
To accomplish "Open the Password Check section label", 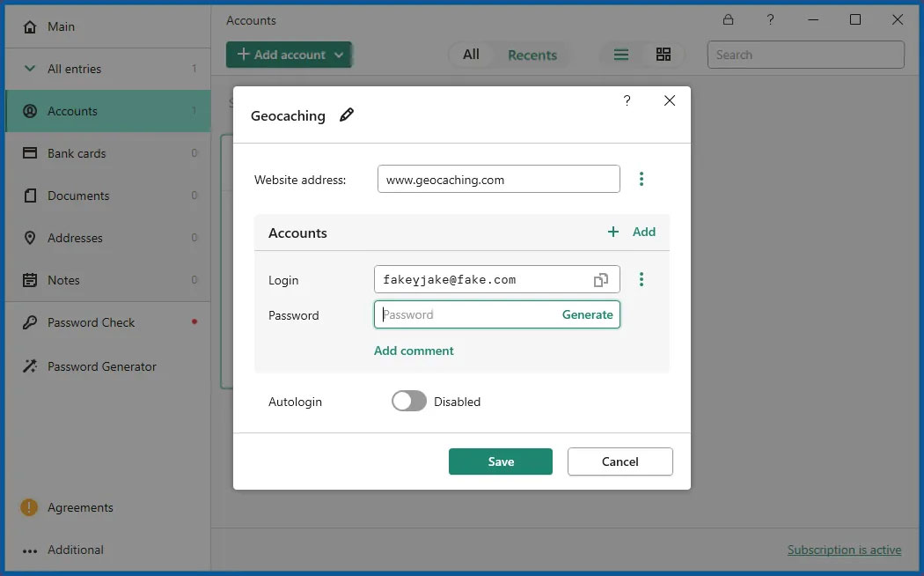I will (x=92, y=322).
